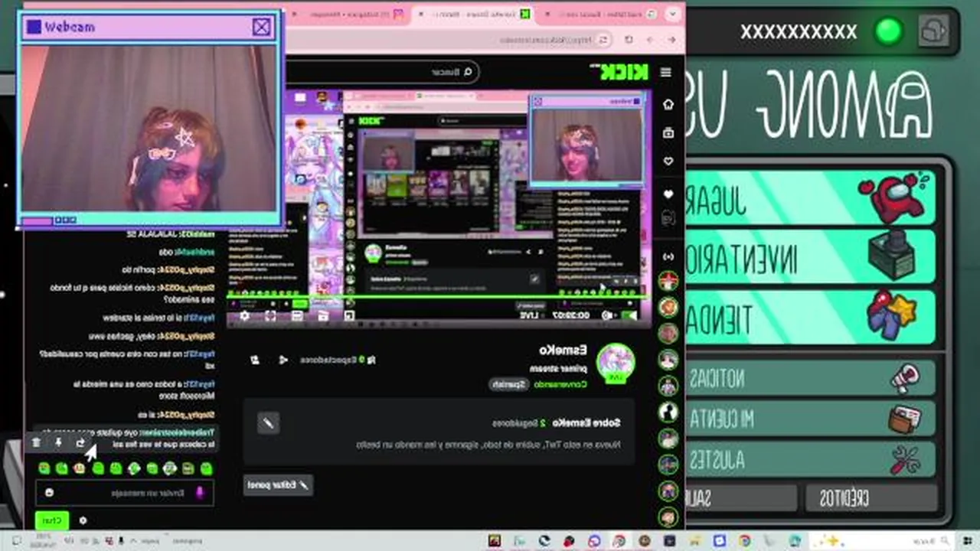Reload the page with browser refresh icon
980x551 pixels.
(629, 40)
